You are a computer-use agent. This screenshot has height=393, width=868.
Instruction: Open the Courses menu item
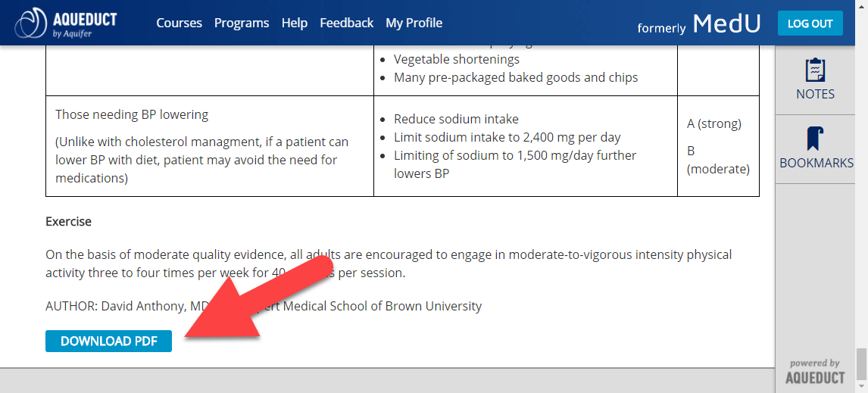click(x=180, y=23)
